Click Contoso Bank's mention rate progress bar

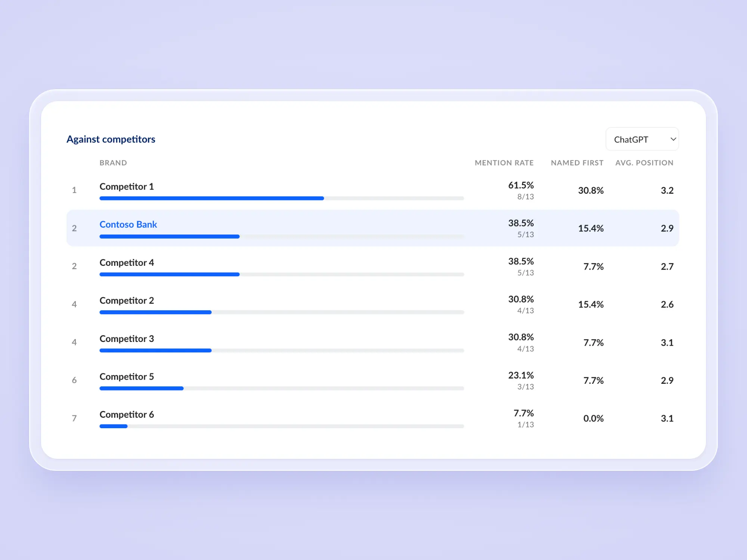(282, 236)
